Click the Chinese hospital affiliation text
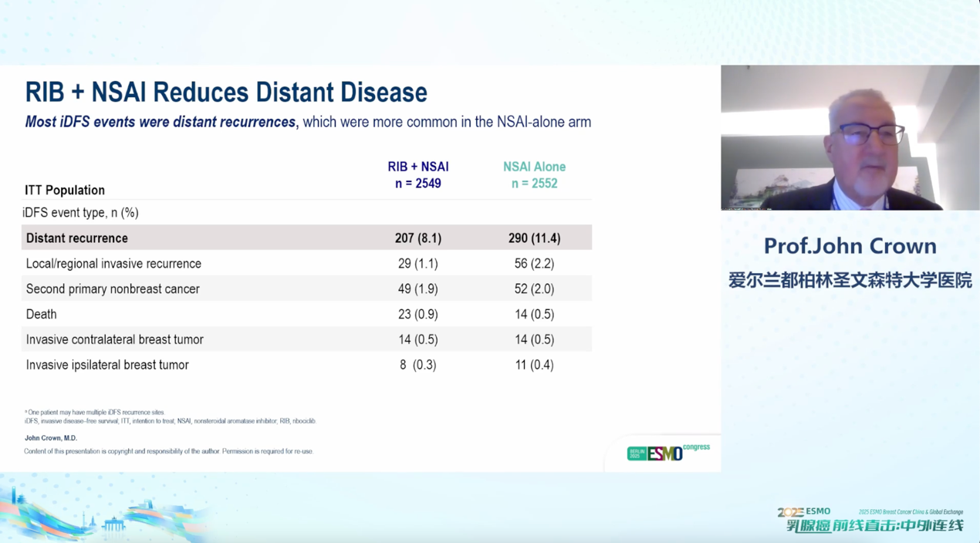Screen dimensions: 980x543 (850, 280)
